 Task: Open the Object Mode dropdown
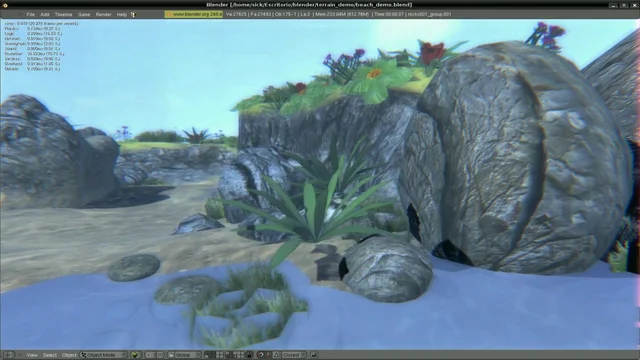tap(103, 355)
